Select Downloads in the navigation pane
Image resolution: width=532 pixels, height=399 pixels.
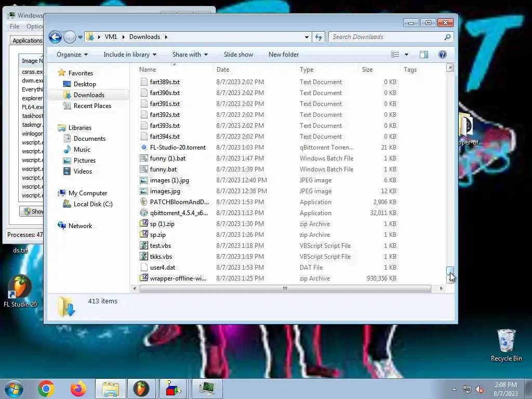click(x=89, y=95)
